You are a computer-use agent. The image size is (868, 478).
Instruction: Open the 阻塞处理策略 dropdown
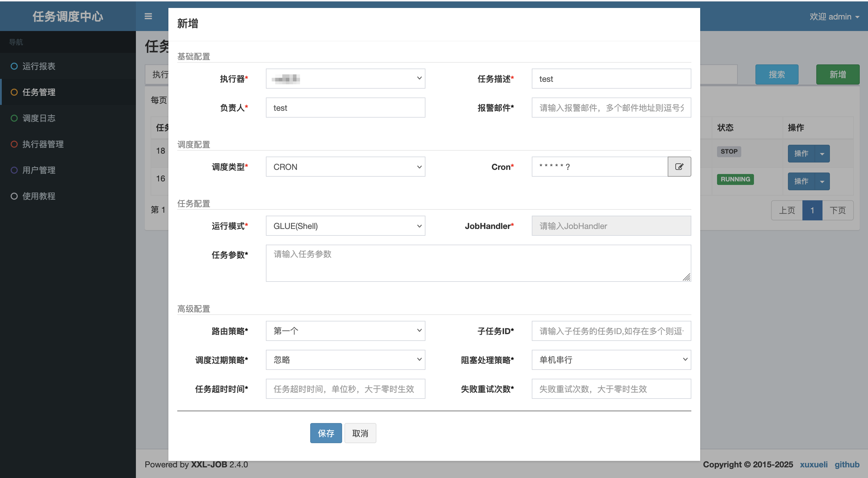tap(611, 360)
